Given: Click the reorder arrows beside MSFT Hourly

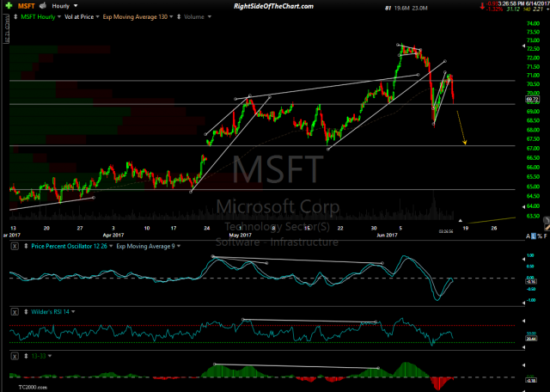Looking at the screenshot, I should click(15, 16).
